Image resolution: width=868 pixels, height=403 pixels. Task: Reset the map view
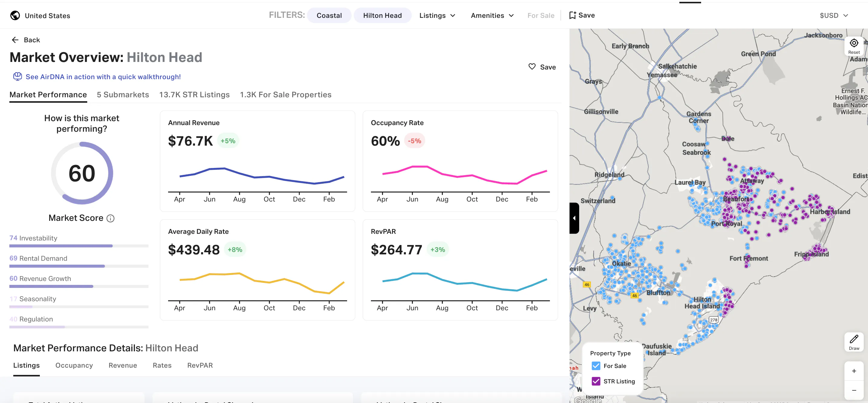tap(854, 46)
